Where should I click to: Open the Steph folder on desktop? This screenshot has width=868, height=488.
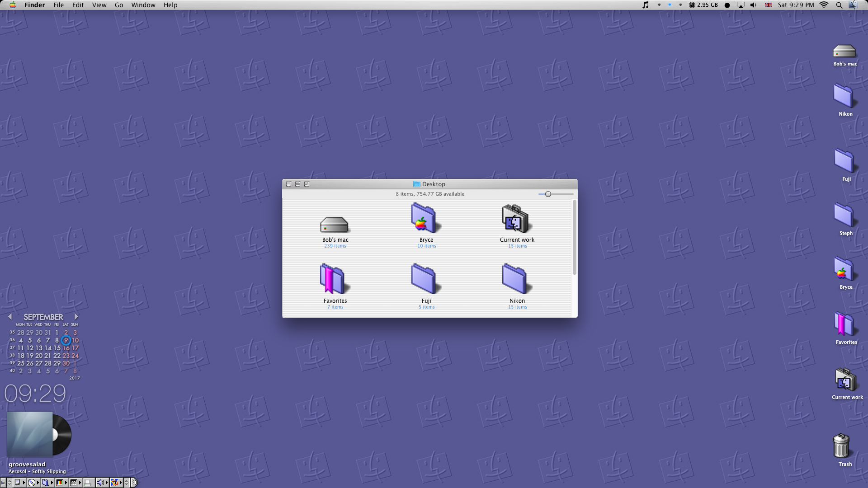point(844,216)
